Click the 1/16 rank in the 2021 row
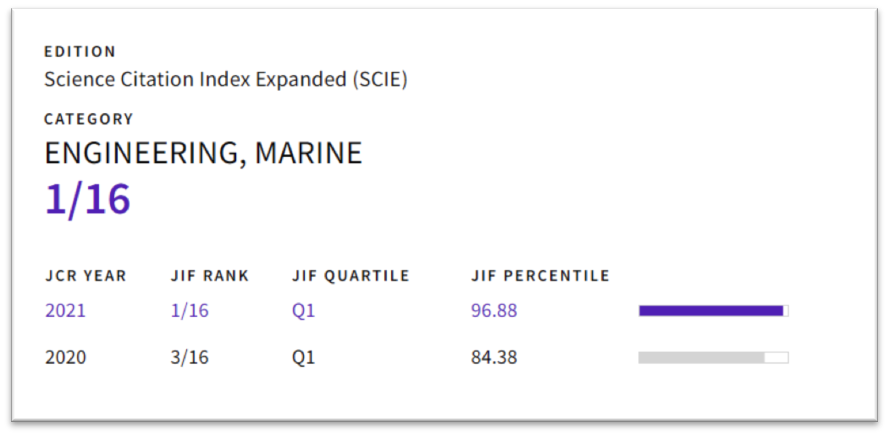 point(189,310)
